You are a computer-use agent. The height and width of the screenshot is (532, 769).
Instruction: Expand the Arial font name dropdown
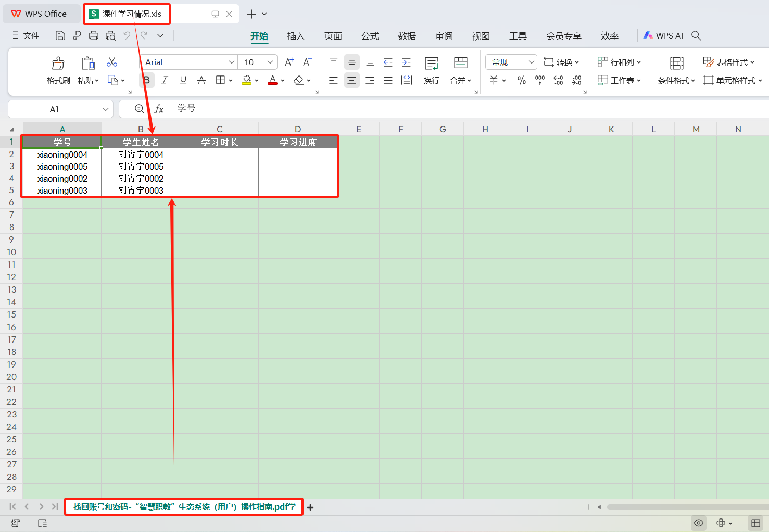[x=232, y=62]
